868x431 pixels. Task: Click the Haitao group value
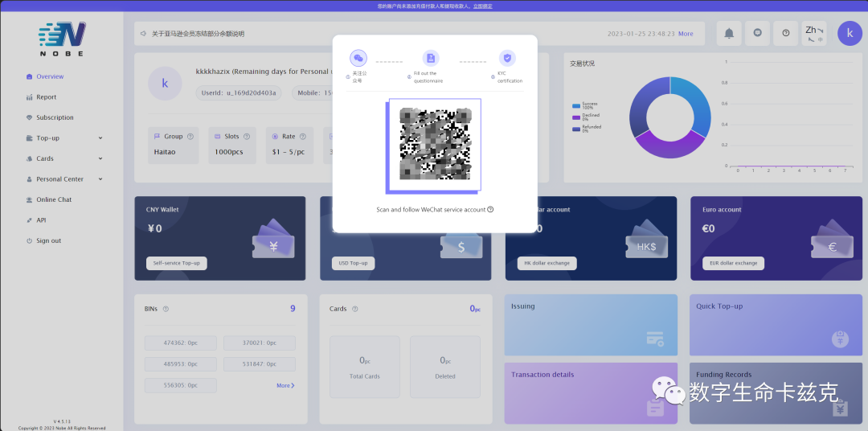pyautogui.click(x=165, y=152)
